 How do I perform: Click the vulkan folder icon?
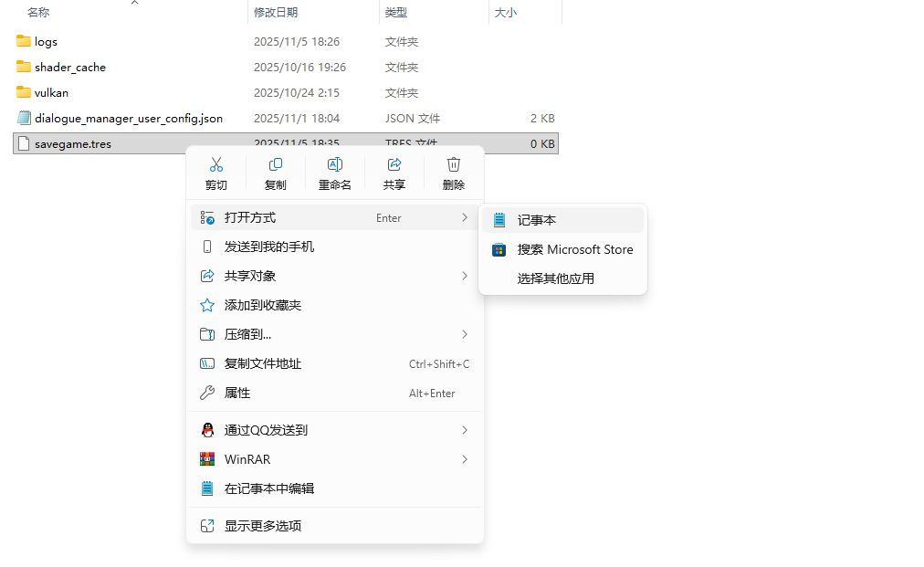(x=24, y=92)
